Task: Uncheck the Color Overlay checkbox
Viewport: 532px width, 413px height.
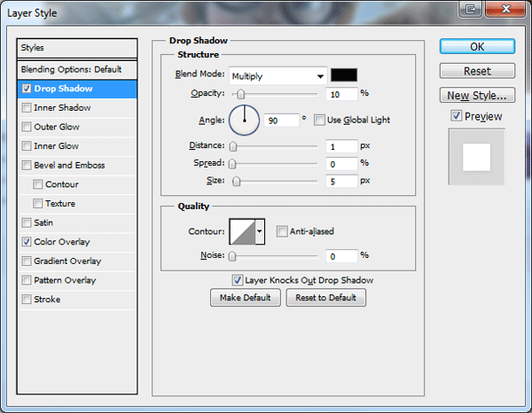Action: coord(27,242)
